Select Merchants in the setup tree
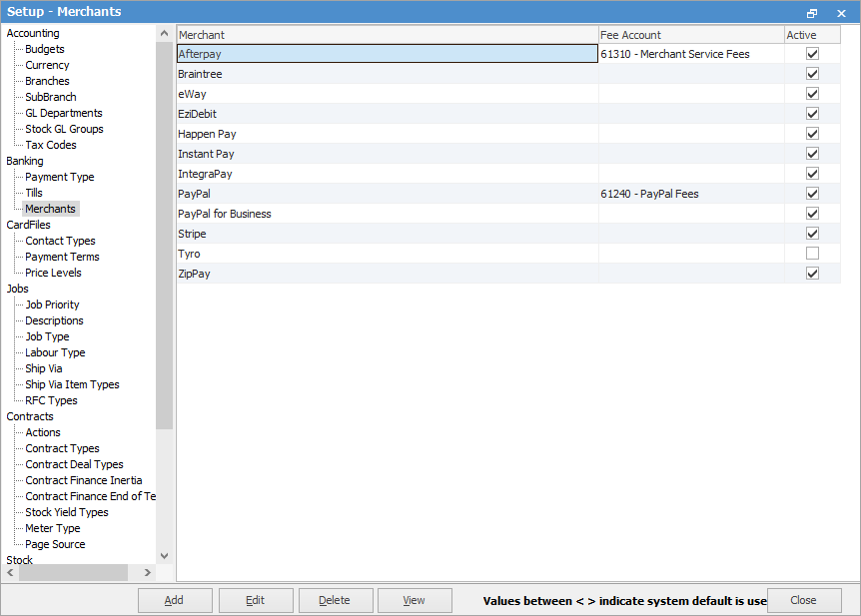861x616 pixels. tap(51, 209)
